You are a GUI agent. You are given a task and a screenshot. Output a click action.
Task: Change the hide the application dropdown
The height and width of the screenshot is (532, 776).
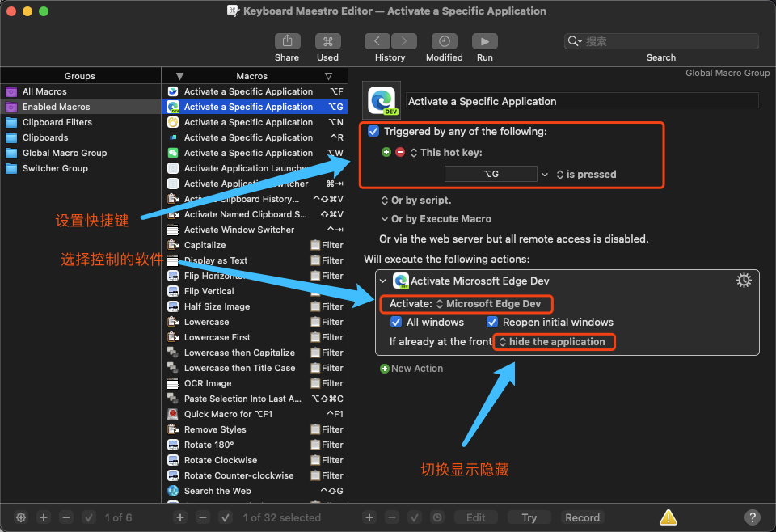pos(552,342)
